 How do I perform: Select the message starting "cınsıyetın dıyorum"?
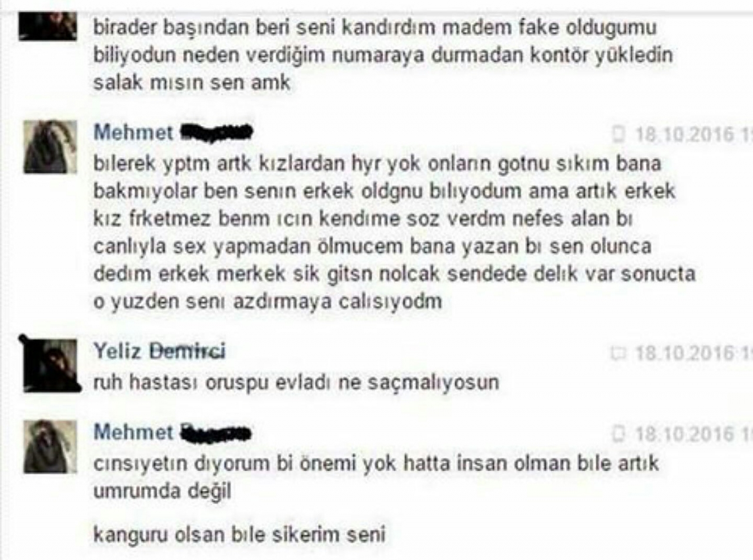[x=376, y=477]
